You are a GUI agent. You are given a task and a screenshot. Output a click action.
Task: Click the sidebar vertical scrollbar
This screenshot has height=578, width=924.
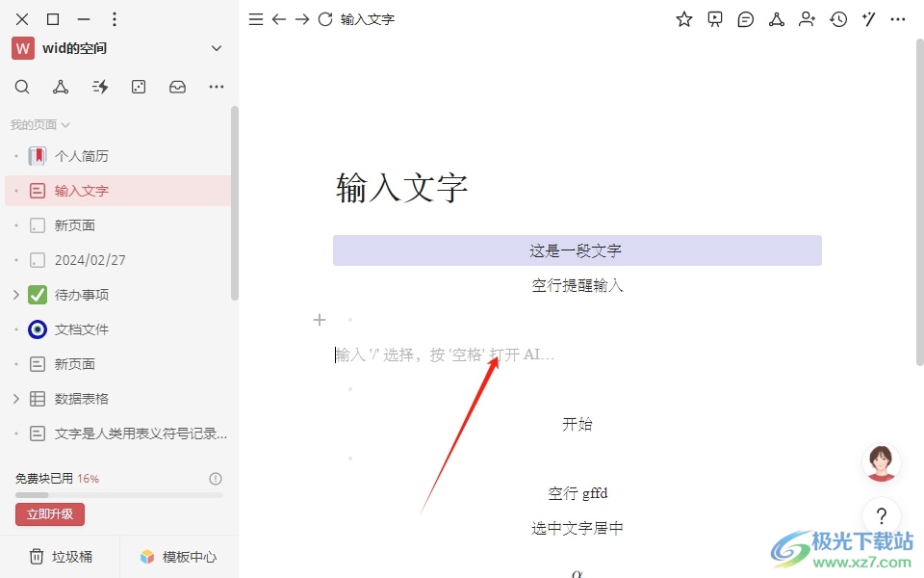[x=235, y=203]
